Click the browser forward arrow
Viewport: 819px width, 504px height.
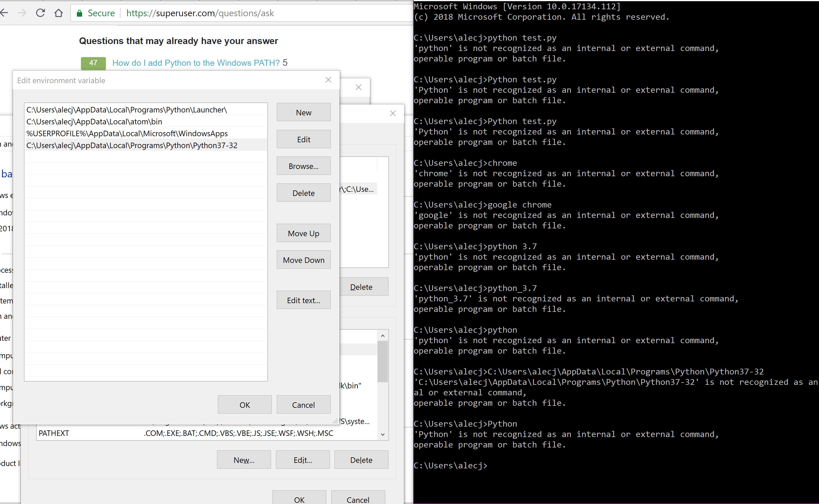[x=22, y=13]
